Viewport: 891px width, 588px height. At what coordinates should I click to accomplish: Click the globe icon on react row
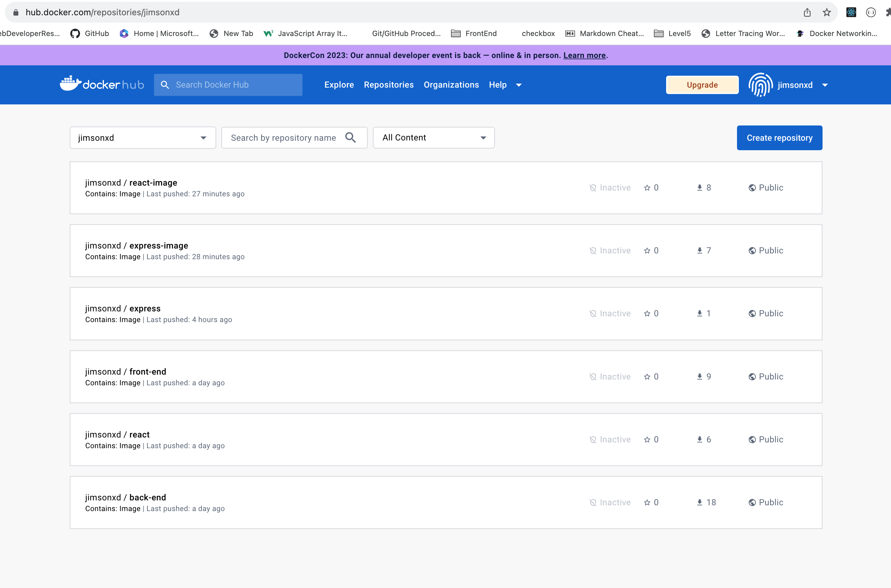click(x=752, y=440)
